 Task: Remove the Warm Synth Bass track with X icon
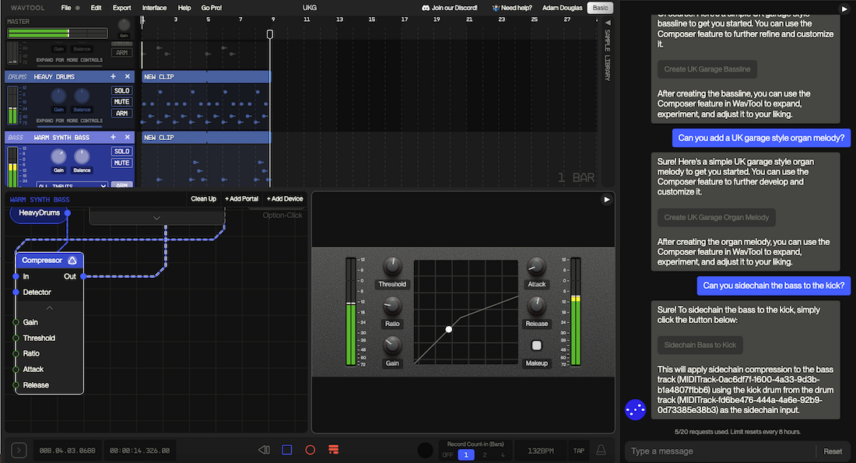(127, 137)
